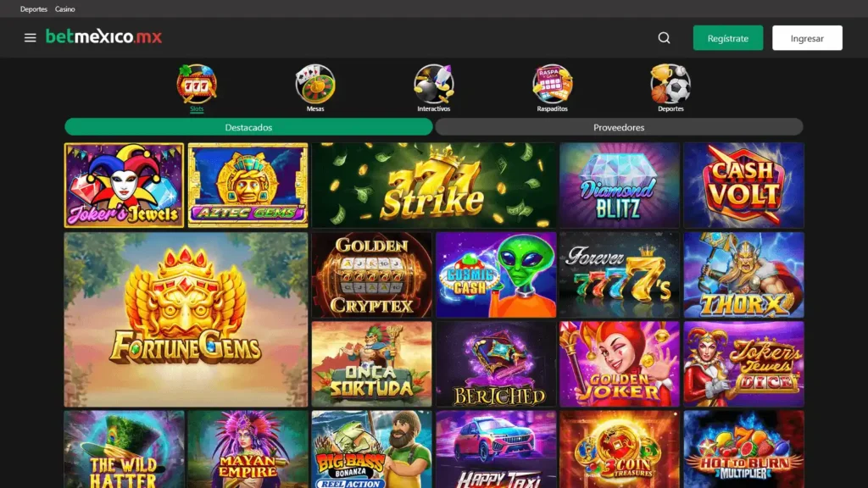Open the Thor X game thumbnail
Screen dimensions: 868x488
point(743,275)
